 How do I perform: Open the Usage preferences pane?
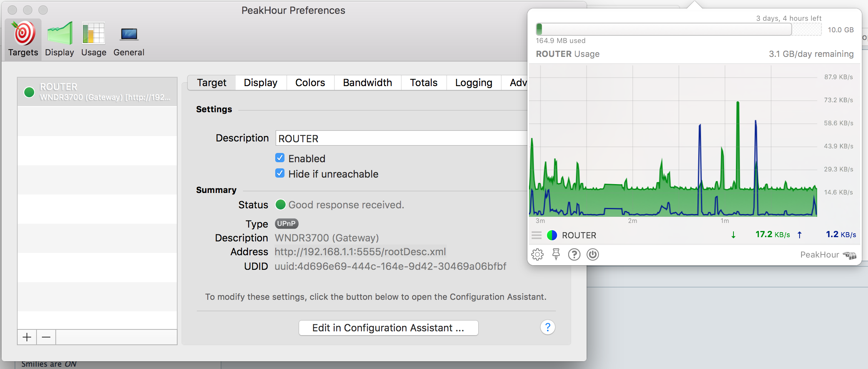pos(93,39)
